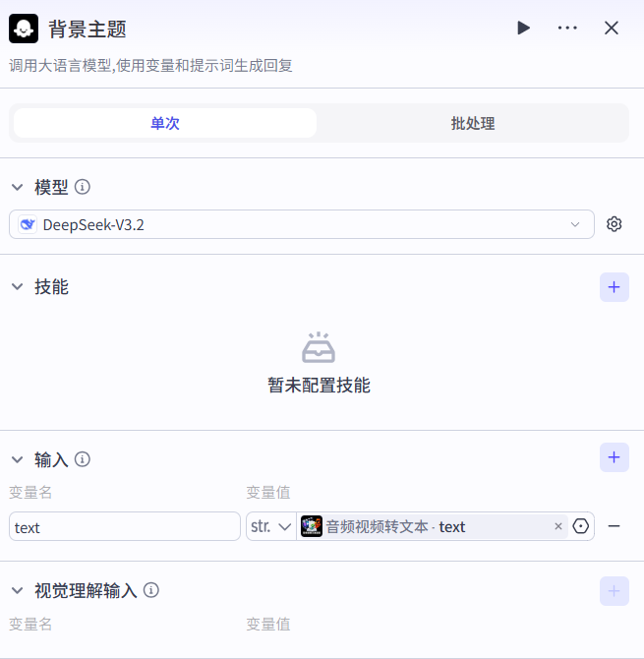Run the 背景主题 node with play button

[523, 29]
